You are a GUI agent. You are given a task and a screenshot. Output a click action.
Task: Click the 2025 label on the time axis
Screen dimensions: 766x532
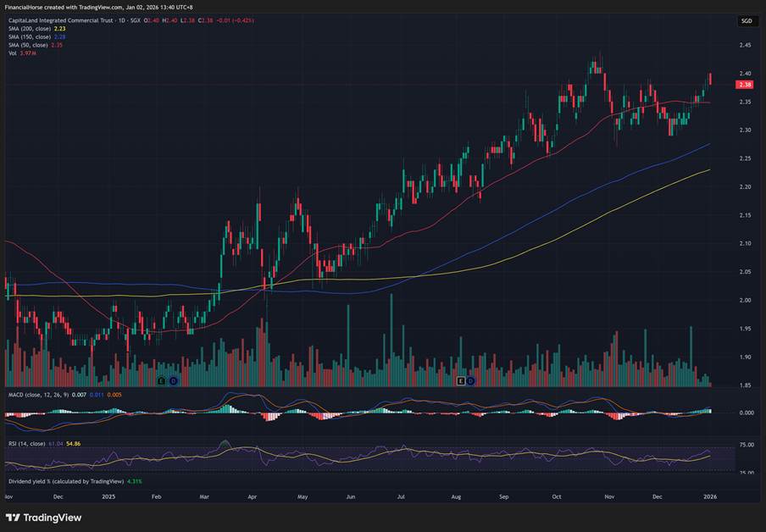tap(108, 496)
